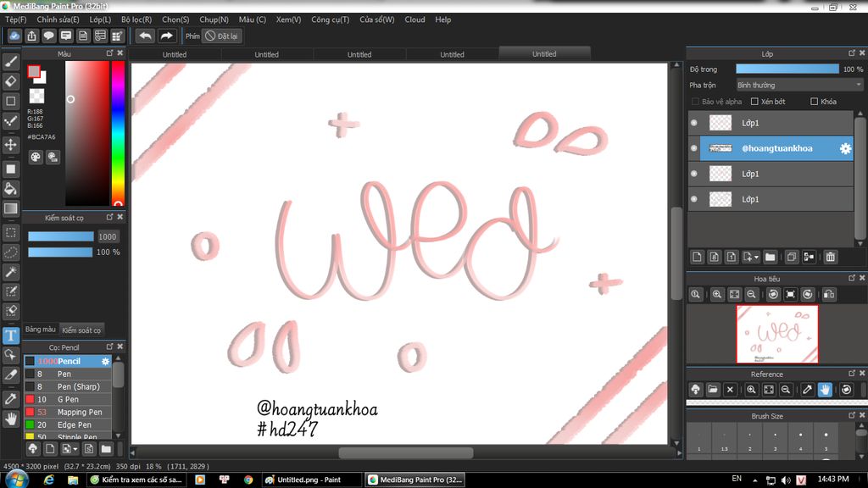Viewport: 868px width, 488px height.
Task: Switch to the first Untitled tab
Action: 175,54
